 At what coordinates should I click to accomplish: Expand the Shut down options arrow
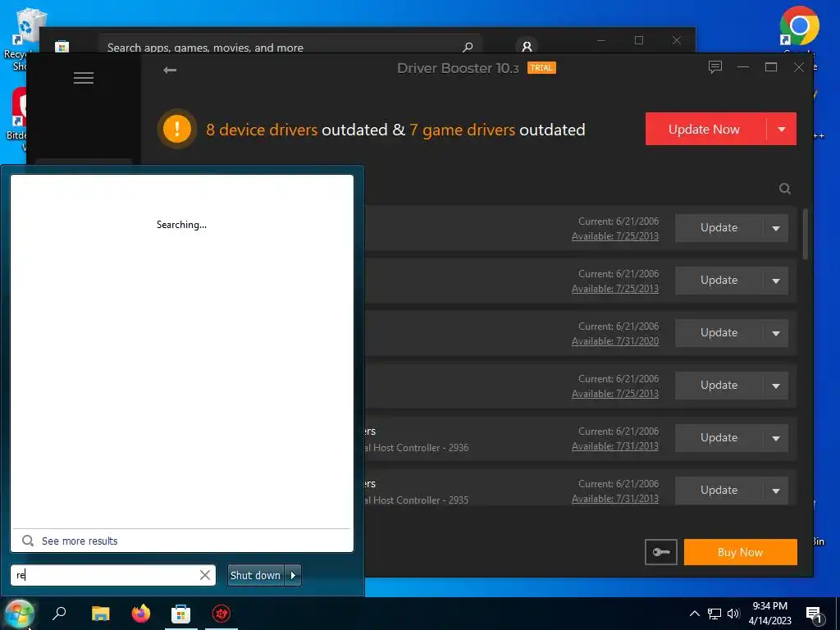pos(293,575)
